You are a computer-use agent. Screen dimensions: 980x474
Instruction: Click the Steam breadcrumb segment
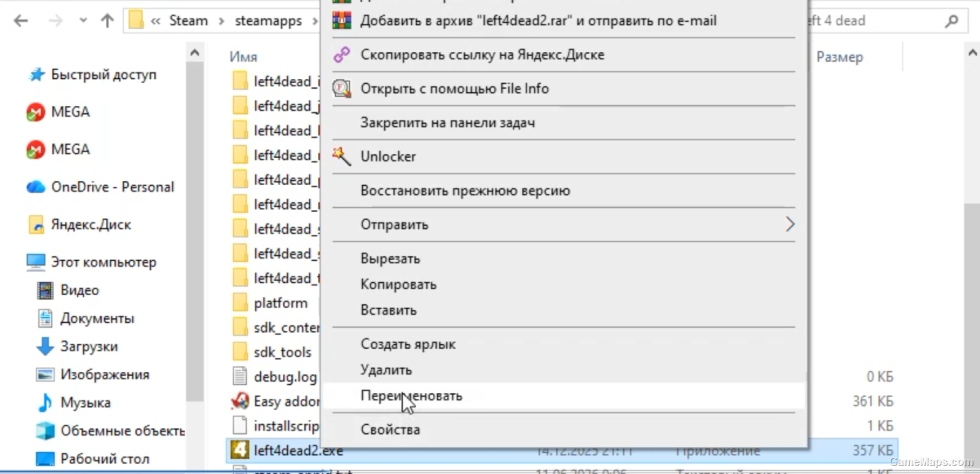(189, 21)
